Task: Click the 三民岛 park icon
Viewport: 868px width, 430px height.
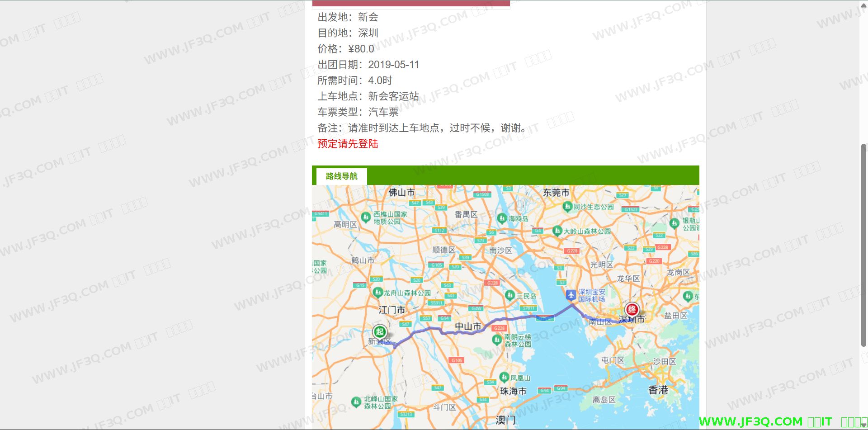Action: (x=510, y=296)
